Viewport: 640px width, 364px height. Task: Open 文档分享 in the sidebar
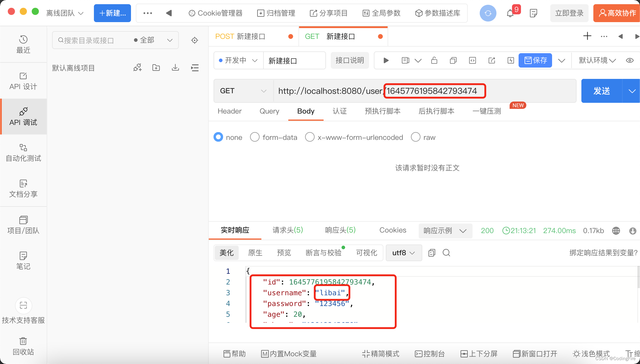(23, 189)
